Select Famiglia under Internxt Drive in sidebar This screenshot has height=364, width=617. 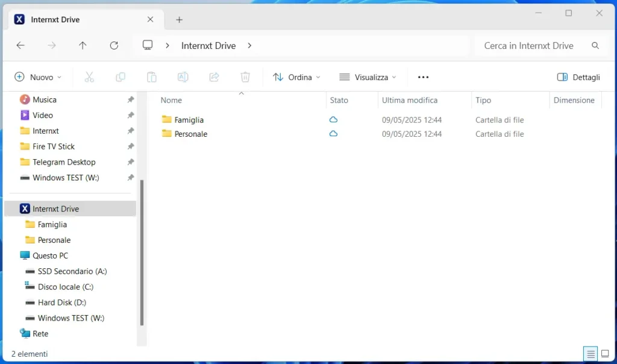(x=52, y=224)
